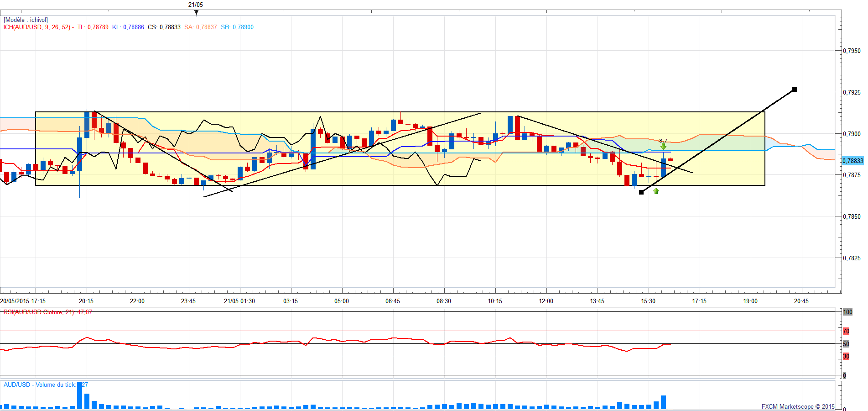Select the RSI(AUD/USD.Cloture, 21) indicator label
868x411 pixels.
pos(47,312)
